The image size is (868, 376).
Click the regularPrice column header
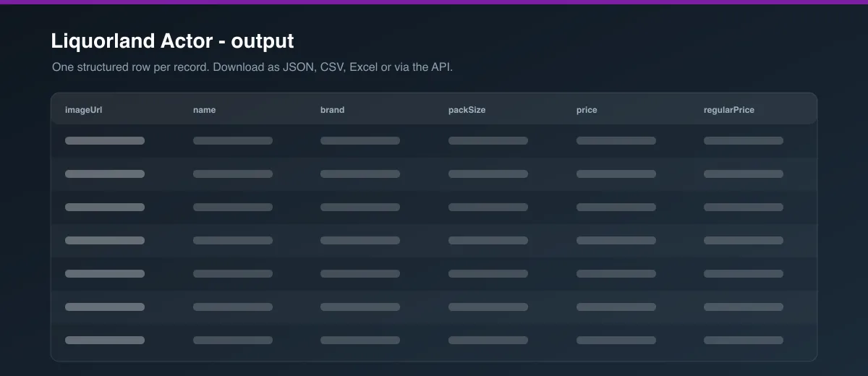(729, 110)
